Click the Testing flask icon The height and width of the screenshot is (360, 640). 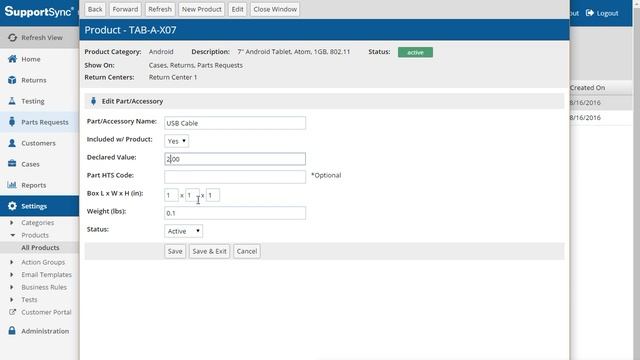coord(12,101)
